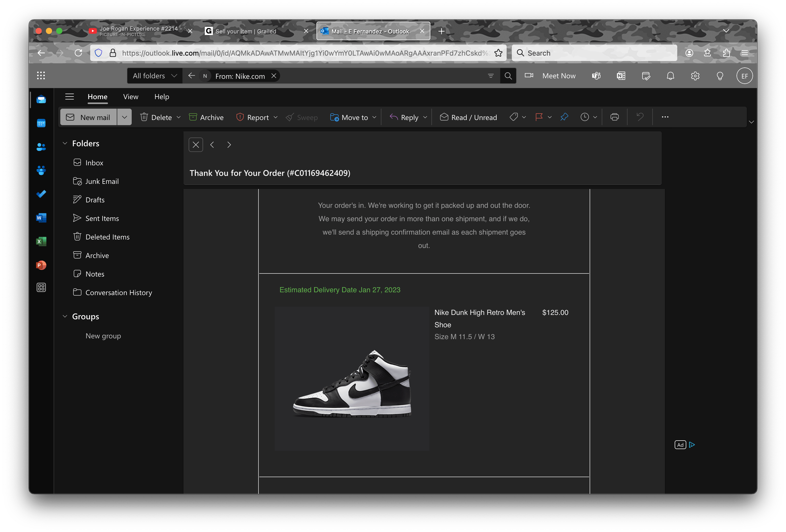Print the message
This screenshot has height=532, width=786.
coord(615,117)
